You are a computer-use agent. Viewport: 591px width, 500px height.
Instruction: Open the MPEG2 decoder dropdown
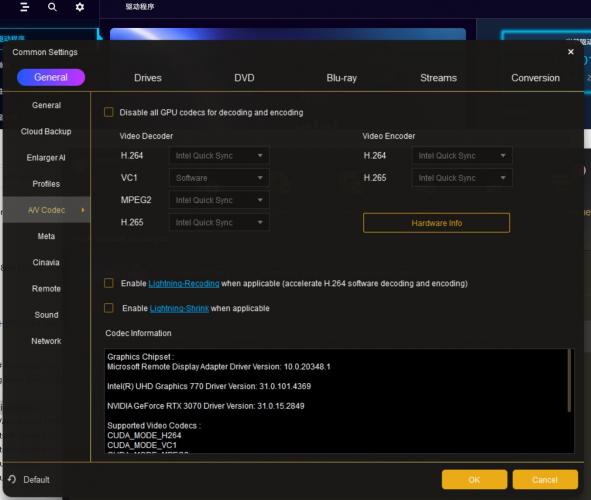point(219,200)
